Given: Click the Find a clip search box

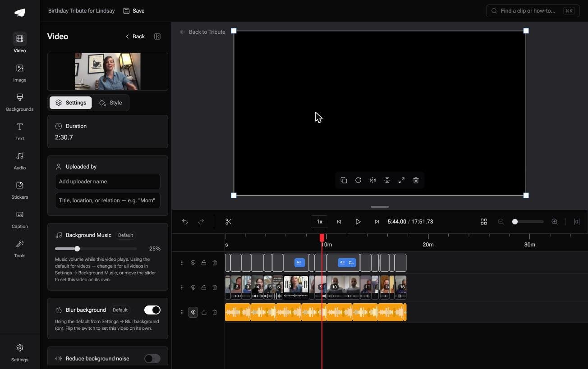Looking at the screenshot, I should tap(533, 11).
